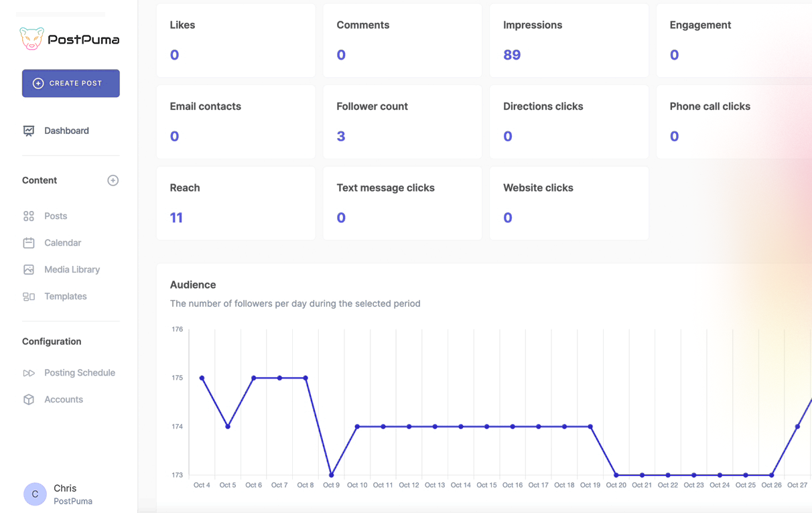
Task: Select the Reach stat card
Action: [235, 204]
